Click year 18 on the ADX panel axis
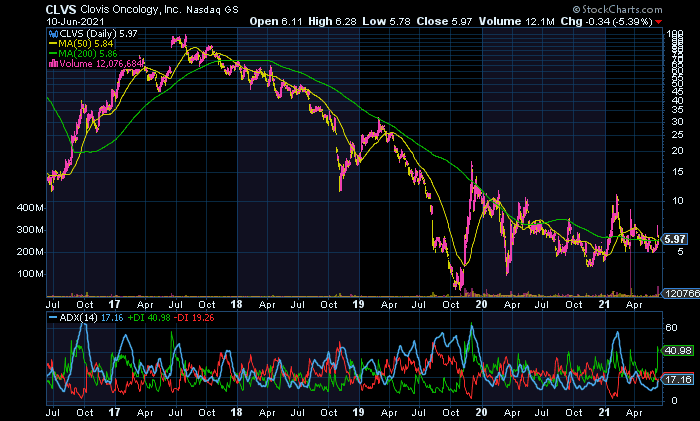Image resolution: width=700 pixels, height=421 pixels. [x=236, y=413]
